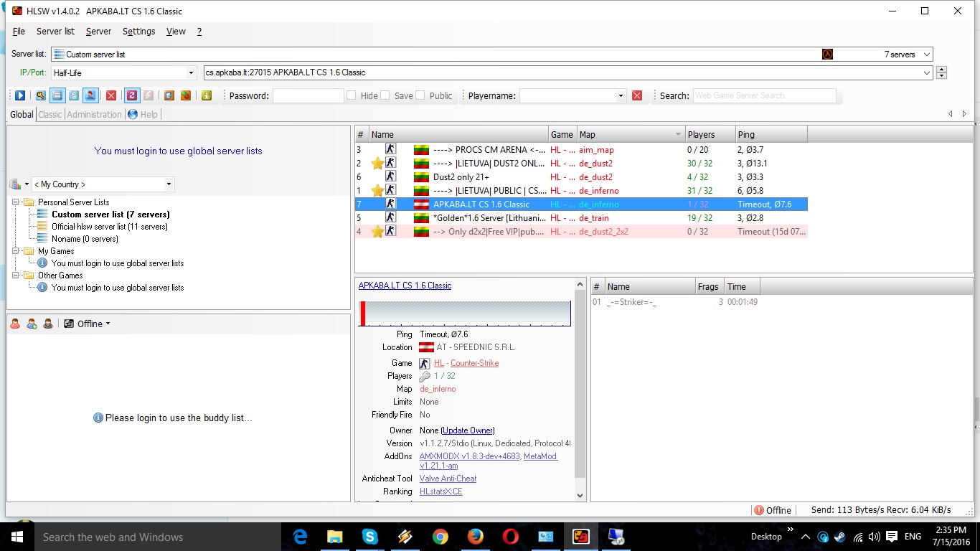The image size is (980, 551).
Task: Click the Counter-Strike game icon in details
Action: 425,363
